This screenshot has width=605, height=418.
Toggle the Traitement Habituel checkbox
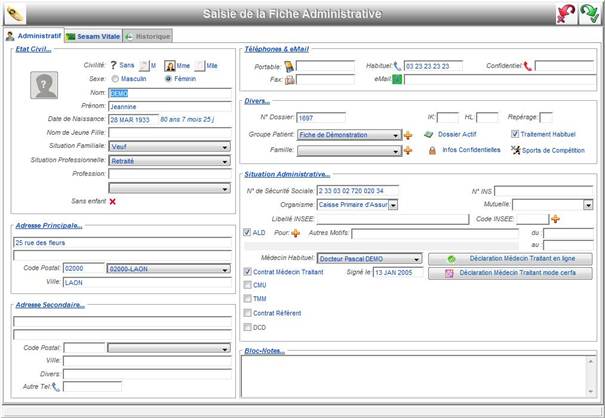tap(515, 134)
